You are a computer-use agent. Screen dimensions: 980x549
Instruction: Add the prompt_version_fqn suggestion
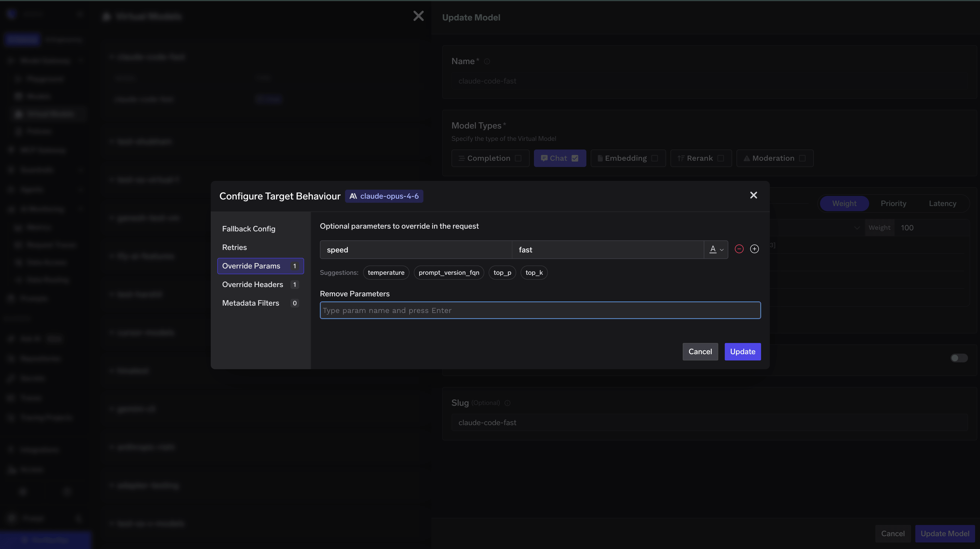(449, 273)
